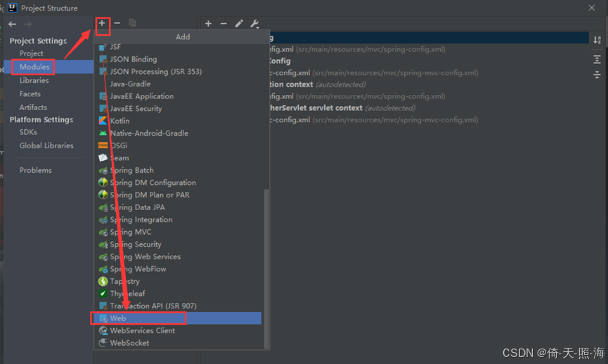Choose JSON Binding from the Add list

coord(179,59)
